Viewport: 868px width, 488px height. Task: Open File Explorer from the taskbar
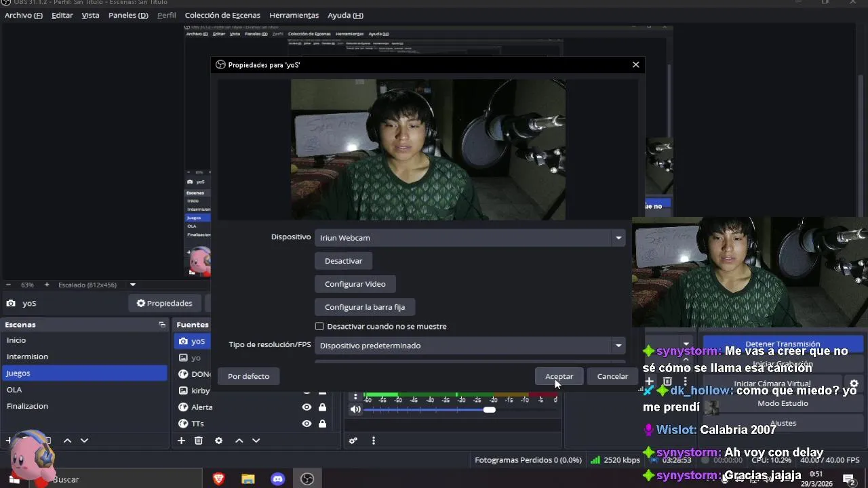tap(248, 479)
